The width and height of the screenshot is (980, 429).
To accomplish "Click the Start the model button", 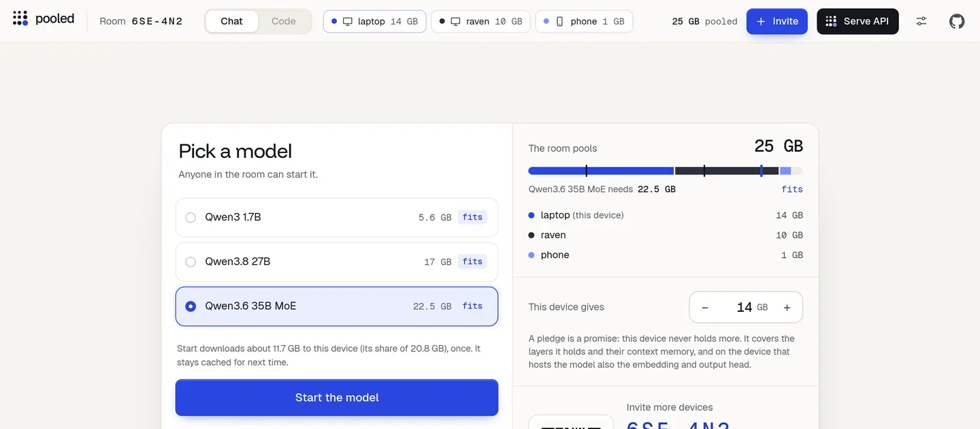I will 337,398.
